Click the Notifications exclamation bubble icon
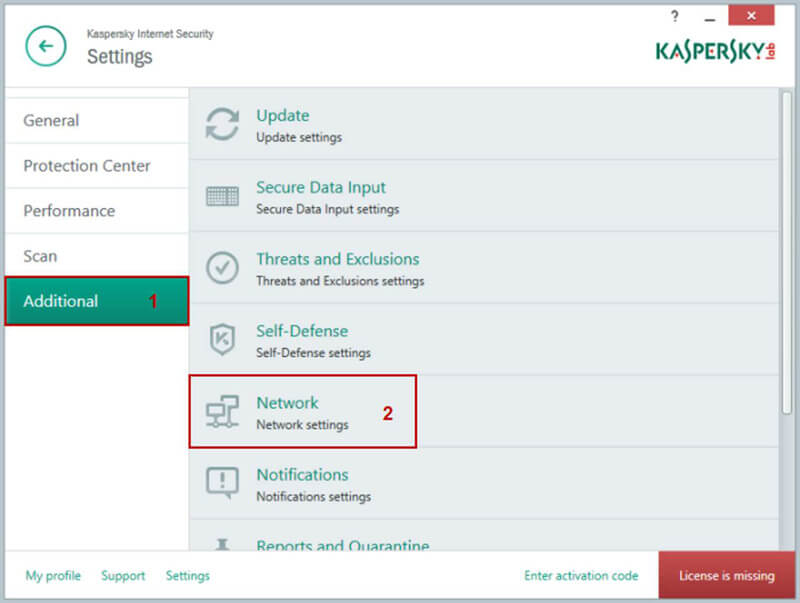Viewport: 800px width, 603px height. pyautogui.click(x=222, y=483)
